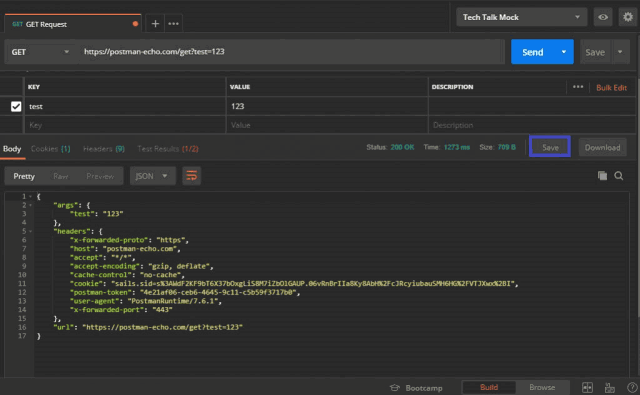Open environment quick look eye icon

click(603, 17)
